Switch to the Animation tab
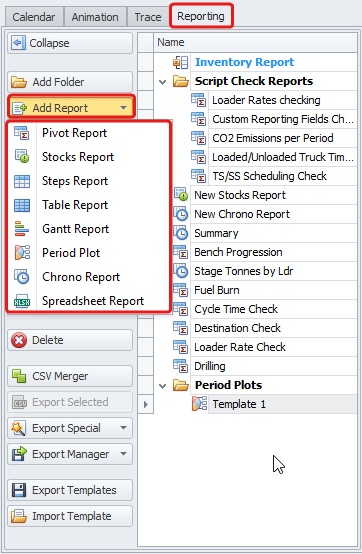 point(95,17)
